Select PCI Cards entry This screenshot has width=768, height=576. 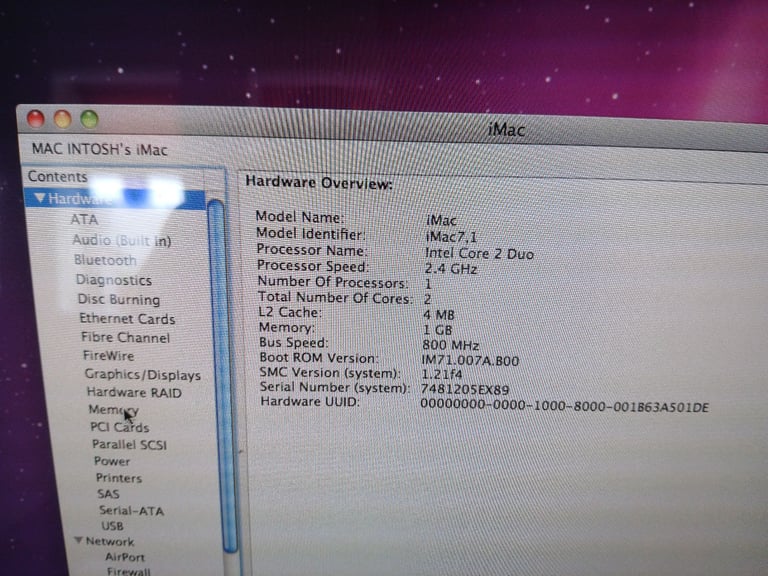120,427
